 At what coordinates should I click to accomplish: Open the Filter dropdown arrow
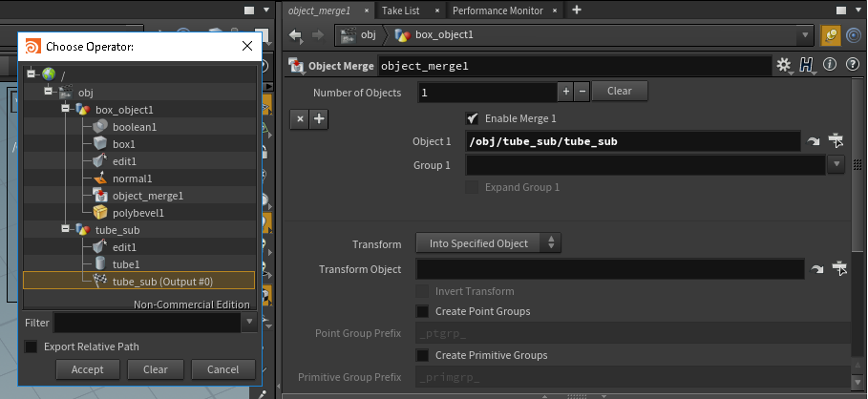pos(249,322)
